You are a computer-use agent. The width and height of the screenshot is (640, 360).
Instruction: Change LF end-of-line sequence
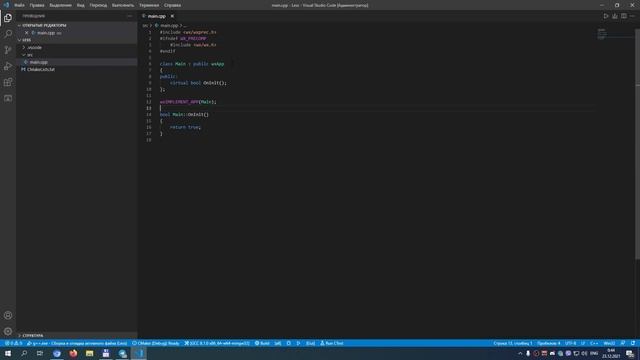583,343
